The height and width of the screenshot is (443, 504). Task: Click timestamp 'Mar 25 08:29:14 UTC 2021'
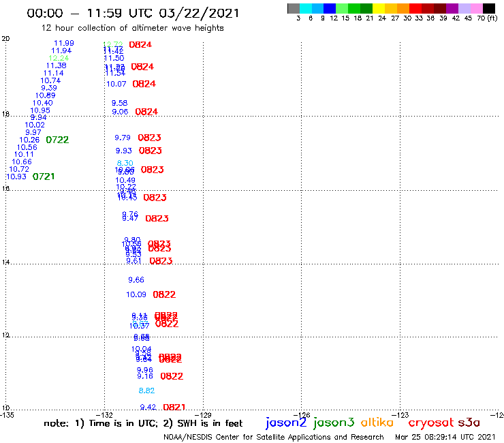coord(445,437)
